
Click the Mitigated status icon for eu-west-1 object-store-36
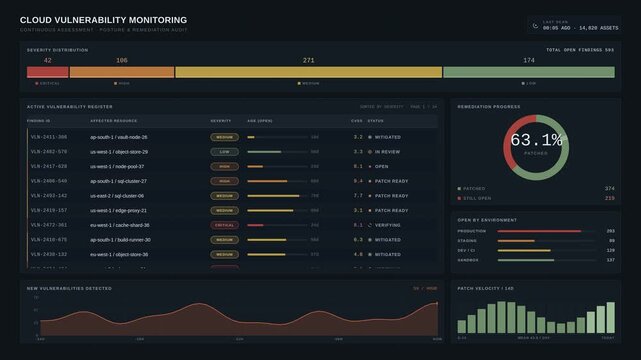click(x=370, y=255)
